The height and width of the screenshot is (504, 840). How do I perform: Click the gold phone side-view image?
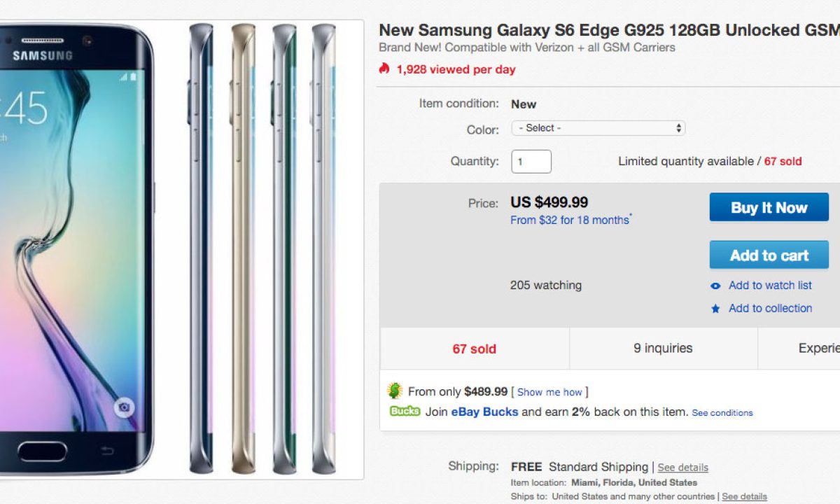coord(242,248)
